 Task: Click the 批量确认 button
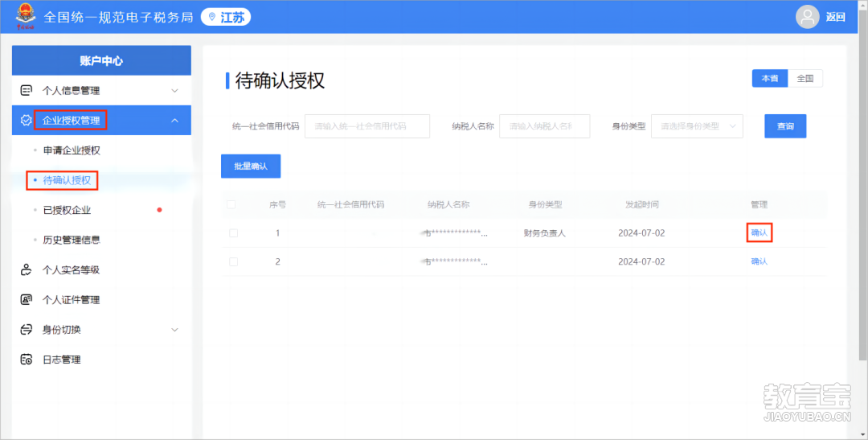pos(251,167)
